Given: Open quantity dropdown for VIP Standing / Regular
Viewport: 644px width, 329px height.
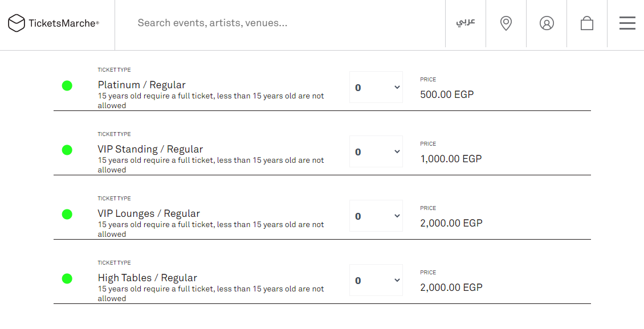Looking at the screenshot, I should point(376,152).
